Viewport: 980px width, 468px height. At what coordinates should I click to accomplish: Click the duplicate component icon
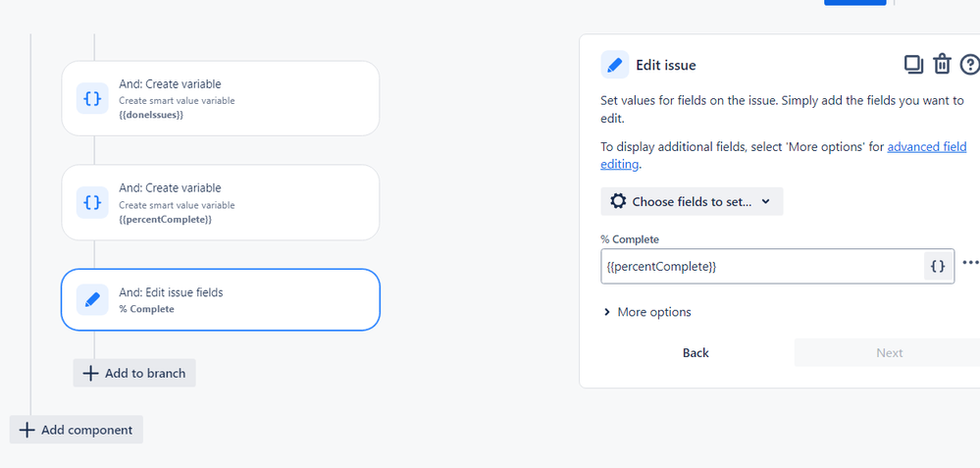pos(913,65)
